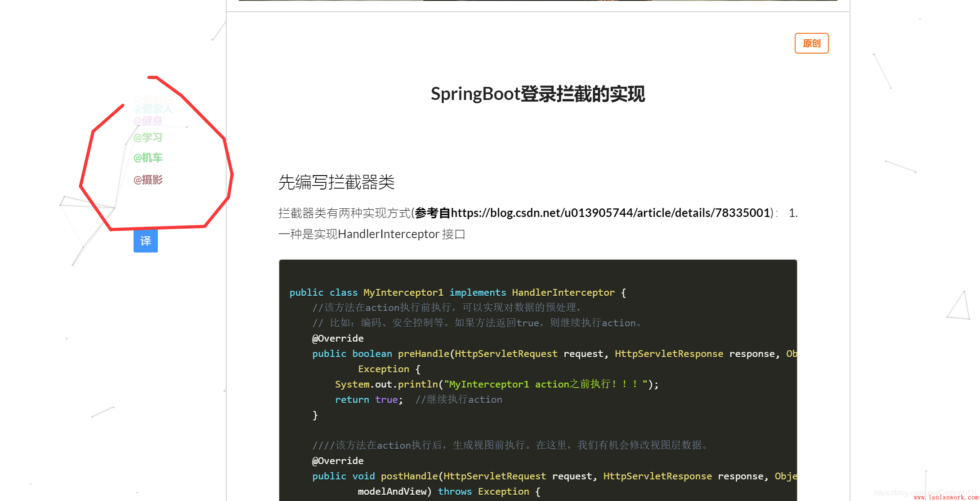This screenshot has width=980, height=501.
Task: Click the second @Override annotation above postHandle
Action: [x=338, y=461]
